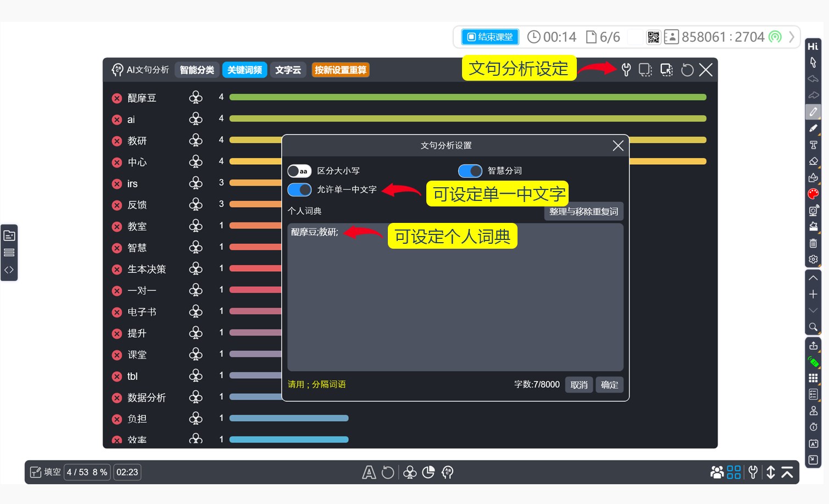This screenshot has height=504, width=829.
Task: Switch to the 文字云 tab
Action: tap(288, 70)
